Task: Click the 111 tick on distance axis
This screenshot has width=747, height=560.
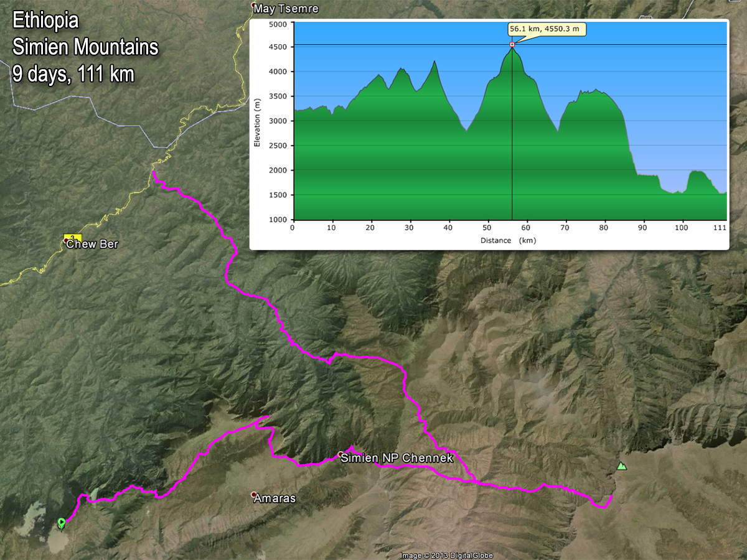Action: (x=721, y=228)
